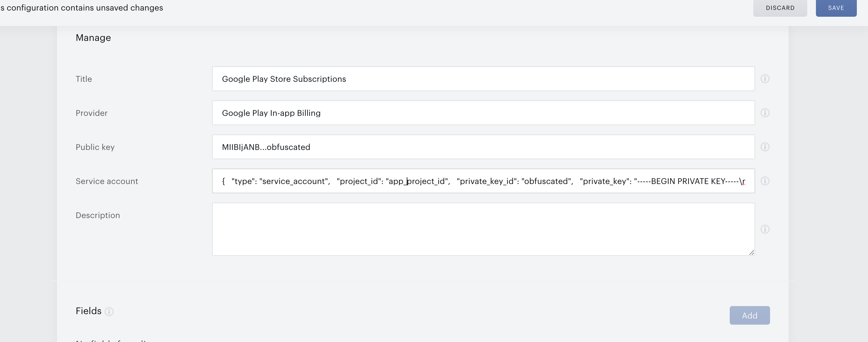Click into the Provider text field

[x=483, y=113]
